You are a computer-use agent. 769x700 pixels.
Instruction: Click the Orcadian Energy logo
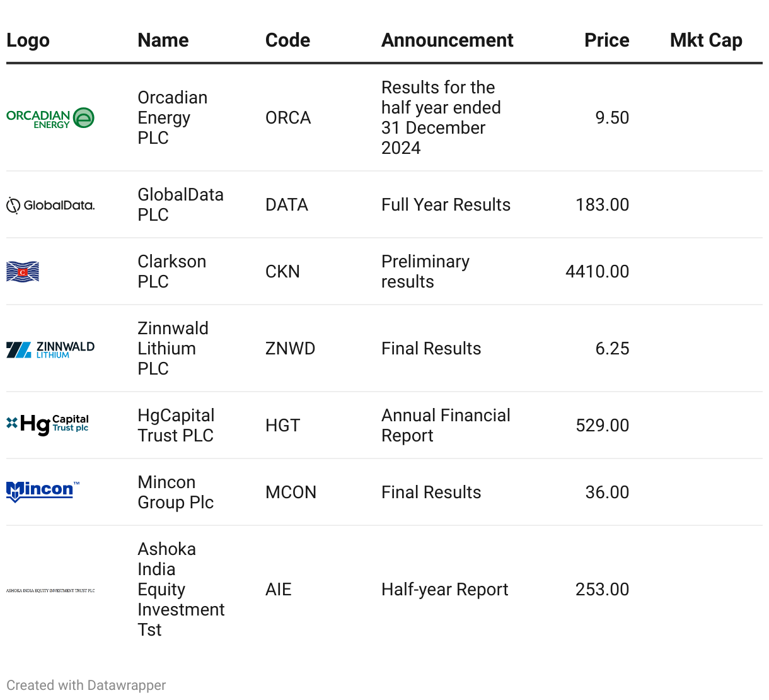tap(50, 118)
